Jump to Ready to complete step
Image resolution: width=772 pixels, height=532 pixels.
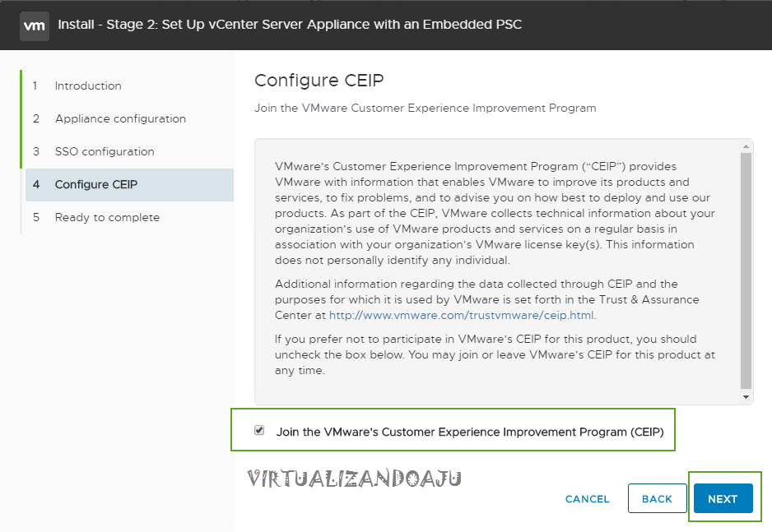tap(107, 217)
